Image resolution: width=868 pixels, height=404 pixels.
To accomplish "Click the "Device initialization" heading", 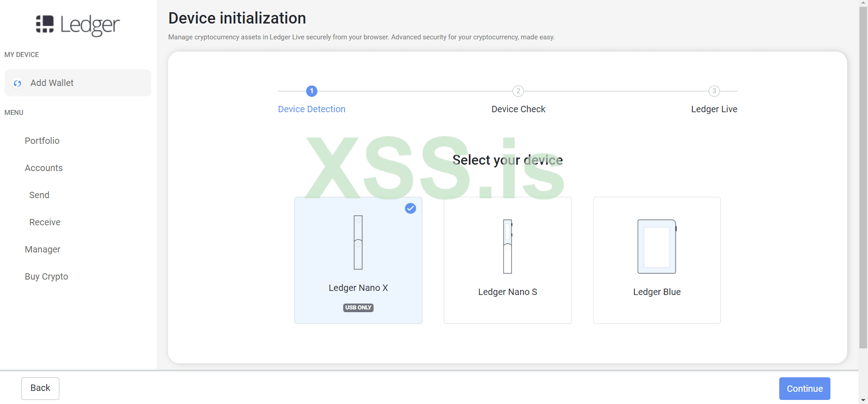I will [237, 18].
